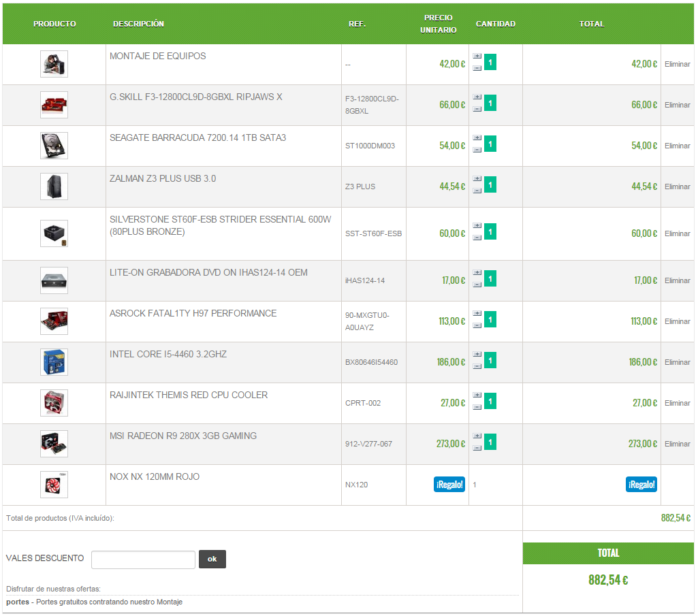Open the Intel Core i5 box thumbnail
The width and height of the screenshot is (698, 616).
54,363
